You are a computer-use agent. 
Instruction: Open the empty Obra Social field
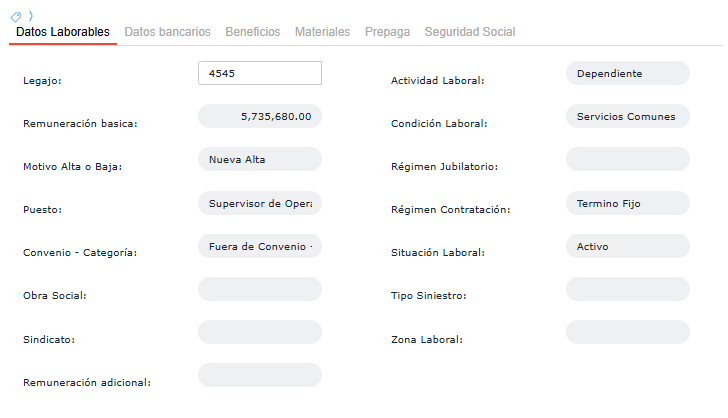tap(260, 290)
